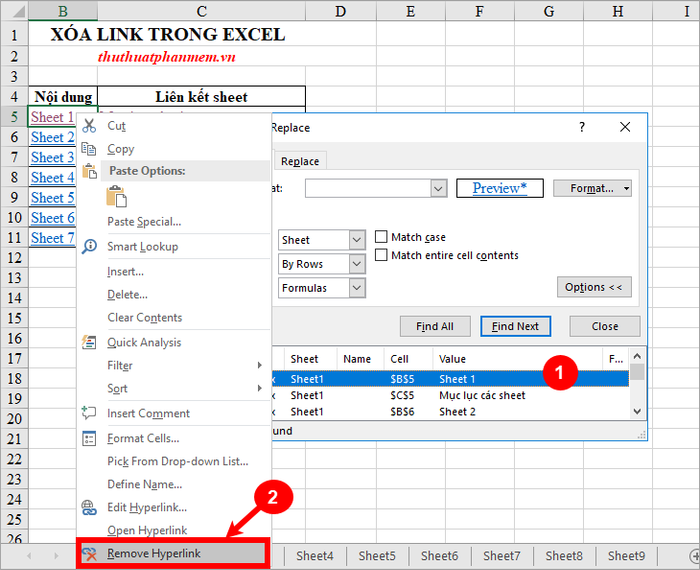700x570 pixels.
Task: Switch to the Replace tab
Action: [300, 161]
